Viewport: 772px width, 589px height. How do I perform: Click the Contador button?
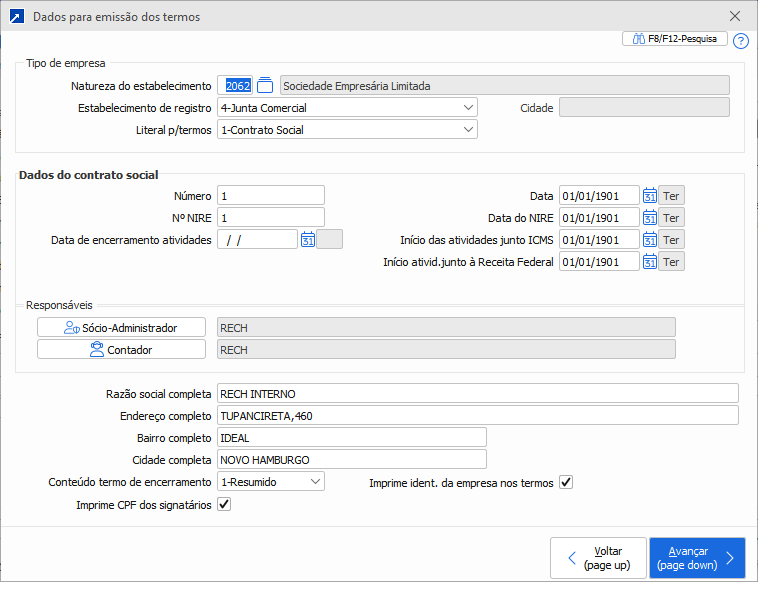(121, 349)
